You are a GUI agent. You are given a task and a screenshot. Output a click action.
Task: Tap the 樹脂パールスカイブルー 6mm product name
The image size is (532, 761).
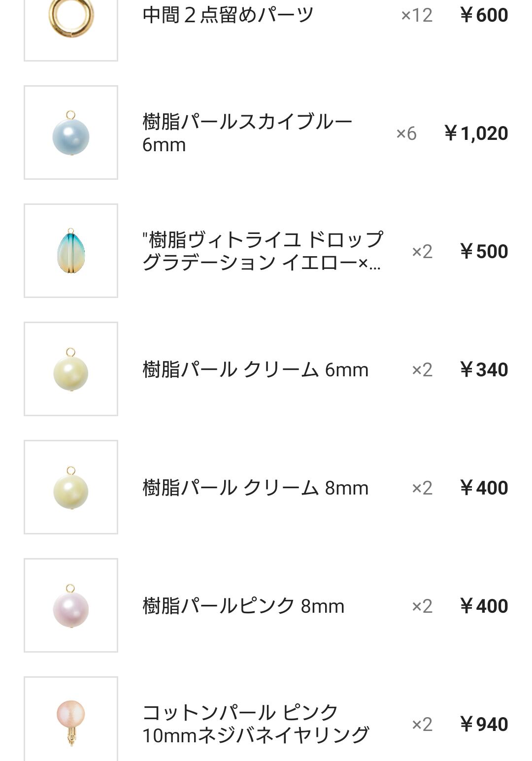point(247,133)
